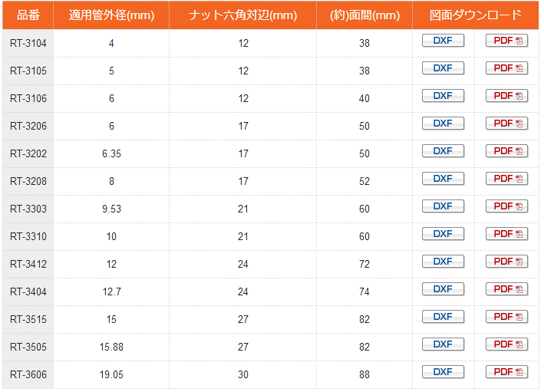The height and width of the screenshot is (392, 544).
Task: Select part number RT-3202
Action: (28, 153)
